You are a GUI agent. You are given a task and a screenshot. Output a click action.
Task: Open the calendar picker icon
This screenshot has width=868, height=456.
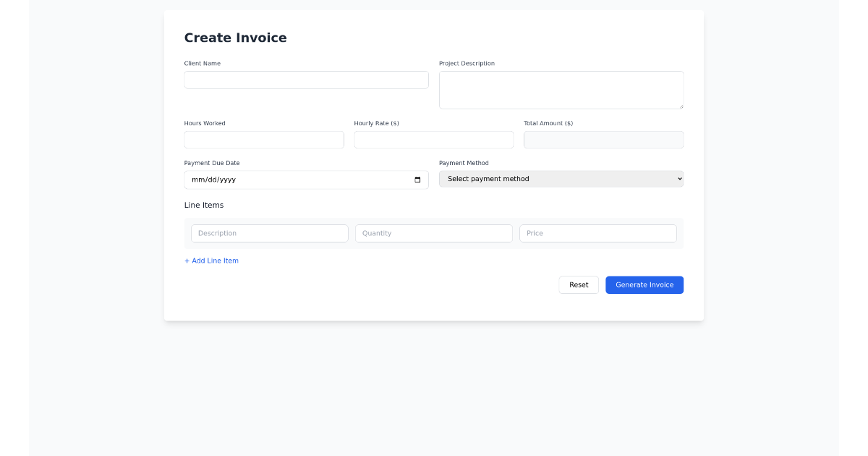tap(417, 180)
